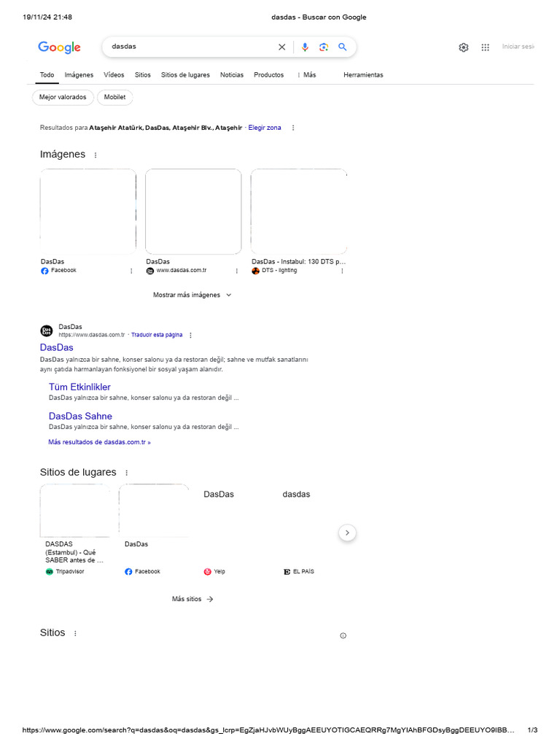Switch to the Noticias tab
Image resolution: width=560 pixels, height=747 pixels.
point(232,75)
